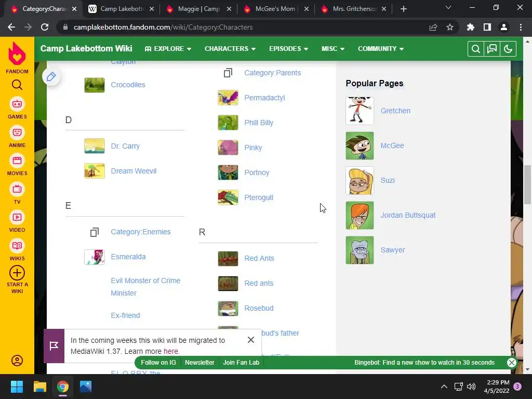Click Join Fan Lab button
This screenshot has width=532, height=399.
(x=241, y=362)
